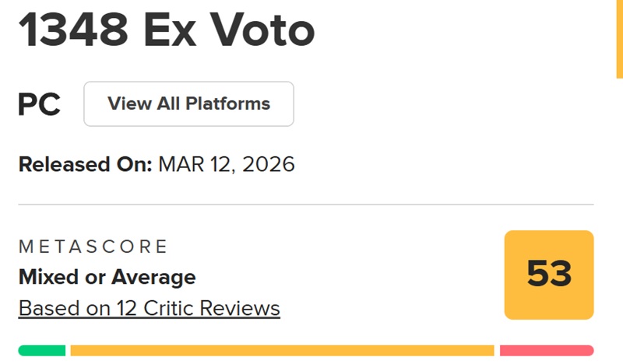The height and width of the screenshot is (364, 623).
Task: Click the word Platforms on the button
Action: tap(232, 103)
